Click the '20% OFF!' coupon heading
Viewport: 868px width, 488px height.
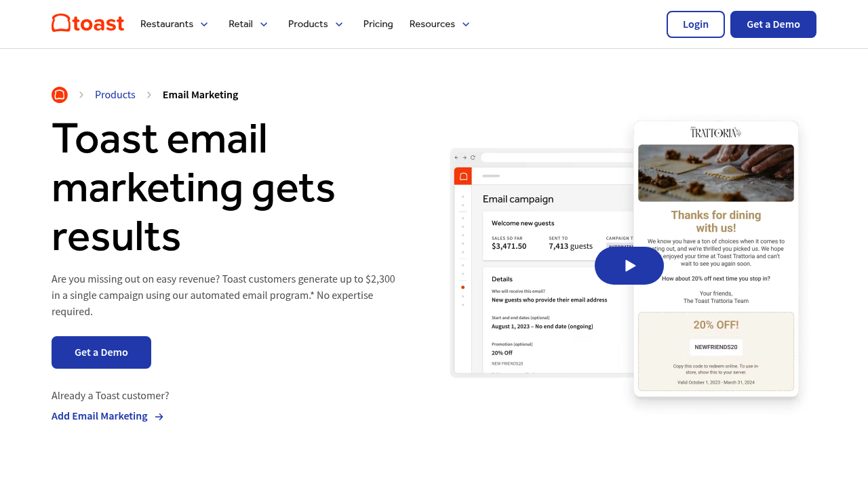point(716,325)
